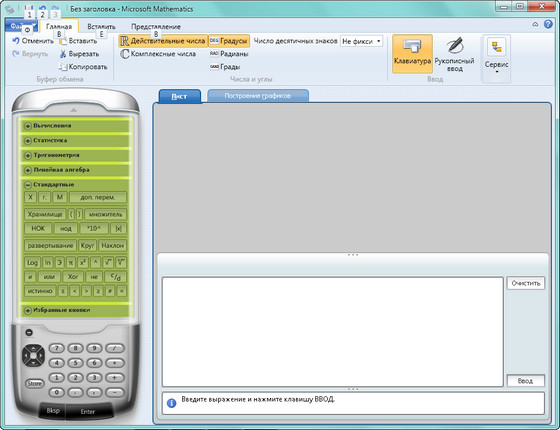560x430 pixels.
Task: Click the Store key on the calculator
Action: (x=34, y=384)
